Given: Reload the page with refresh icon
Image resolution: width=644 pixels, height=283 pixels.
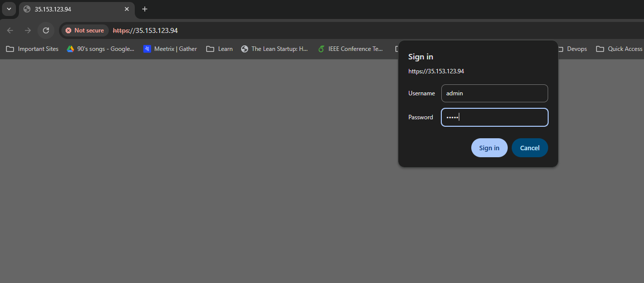Looking at the screenshot, I should tap(46, 30).
